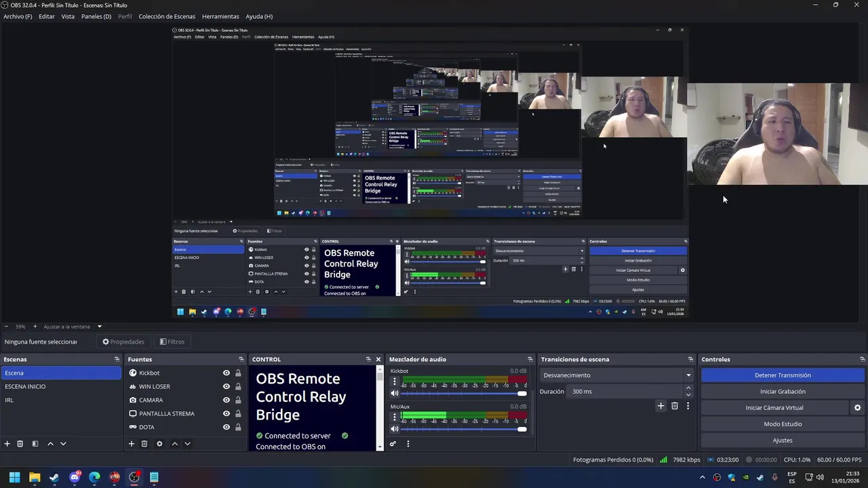
Task: Remove selected scene using trash icon
Action: tap(20, 444)
